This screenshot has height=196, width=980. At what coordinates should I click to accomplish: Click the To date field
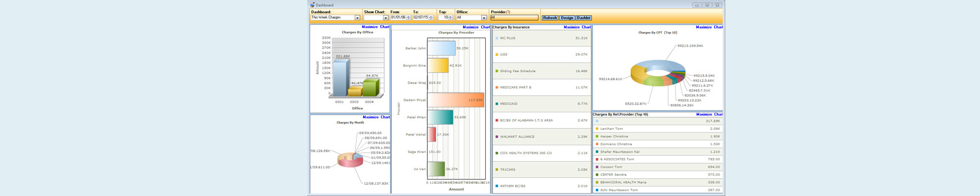(x=420, y=18)
